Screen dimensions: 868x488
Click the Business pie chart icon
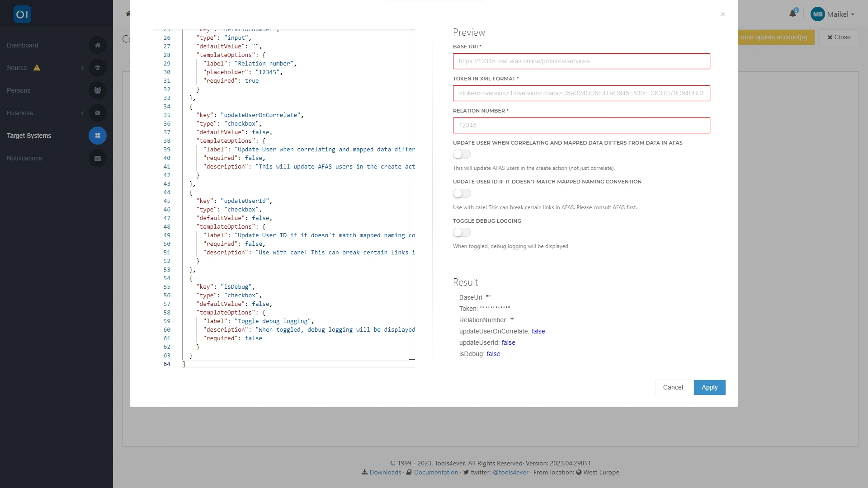[98, 113]
